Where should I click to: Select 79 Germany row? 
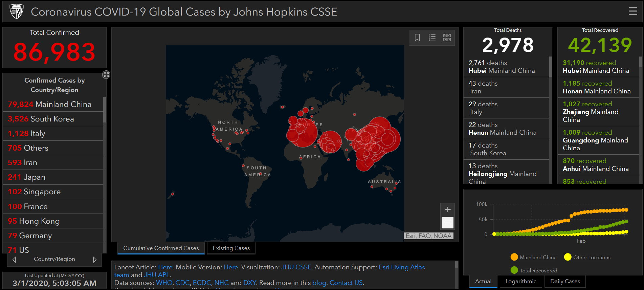(x=53, y=236)
